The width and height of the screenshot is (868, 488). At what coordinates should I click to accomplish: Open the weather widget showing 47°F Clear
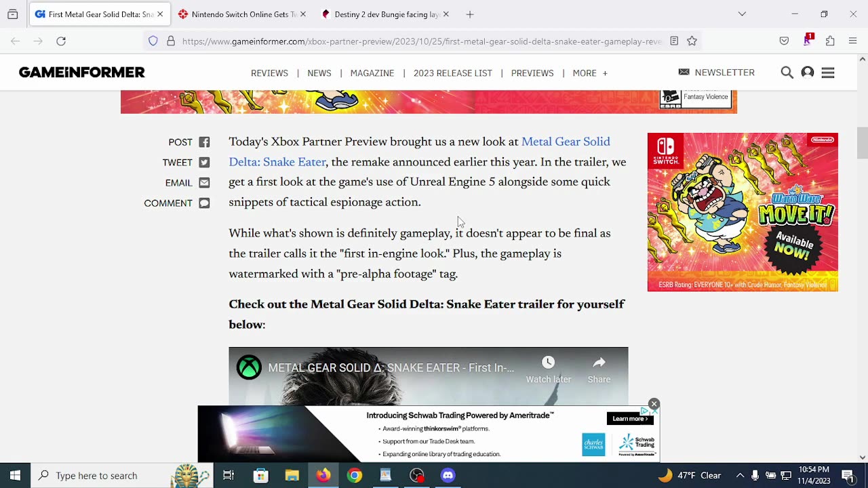click(690, 475)
